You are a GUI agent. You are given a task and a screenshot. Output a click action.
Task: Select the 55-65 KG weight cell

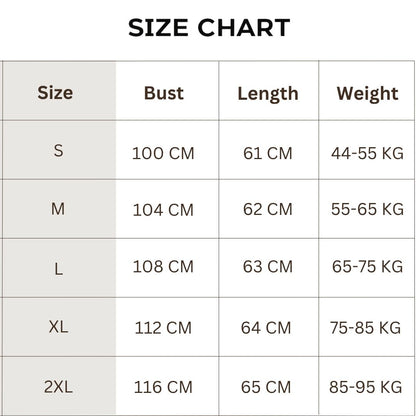(x=367, y=209)
